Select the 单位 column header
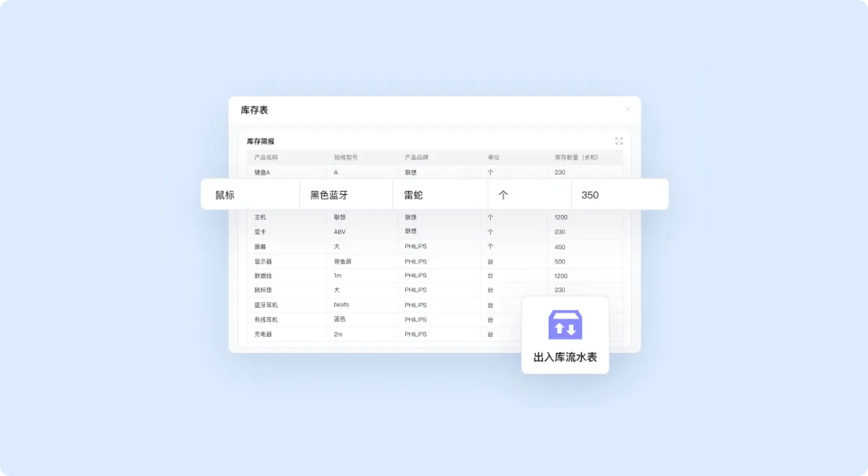The image size is (868, 476). [493, 157]
